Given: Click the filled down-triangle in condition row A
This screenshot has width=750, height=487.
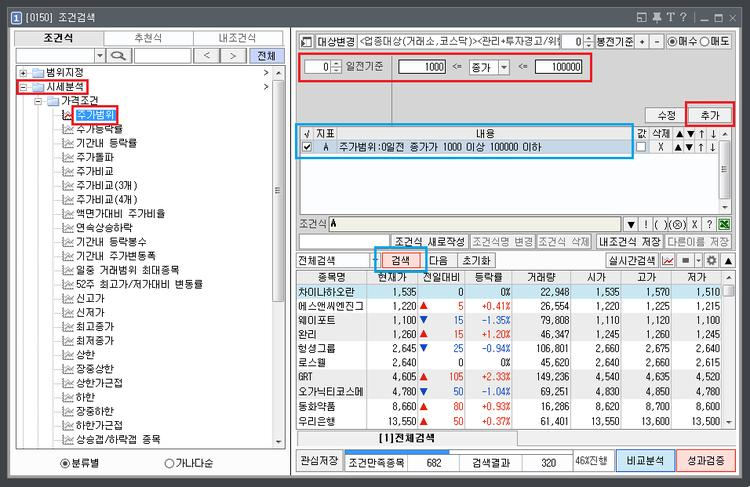Looking at the screenshot, I should 689,147.
